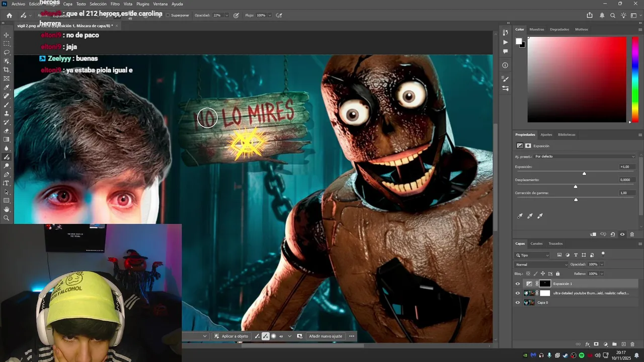
Task: Select the Pen tool
Action: tap(7, 174)
